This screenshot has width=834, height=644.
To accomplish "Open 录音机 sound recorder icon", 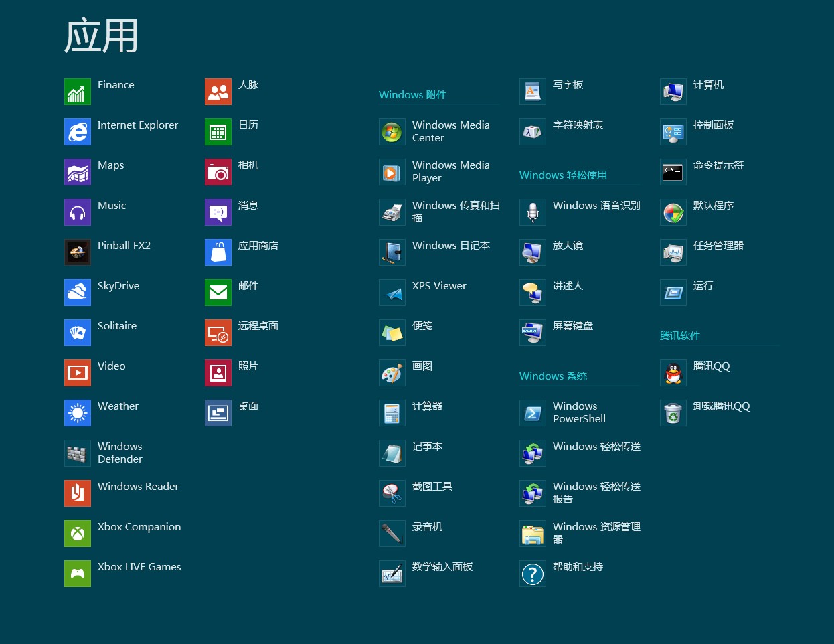I will (x=392, y=534).
